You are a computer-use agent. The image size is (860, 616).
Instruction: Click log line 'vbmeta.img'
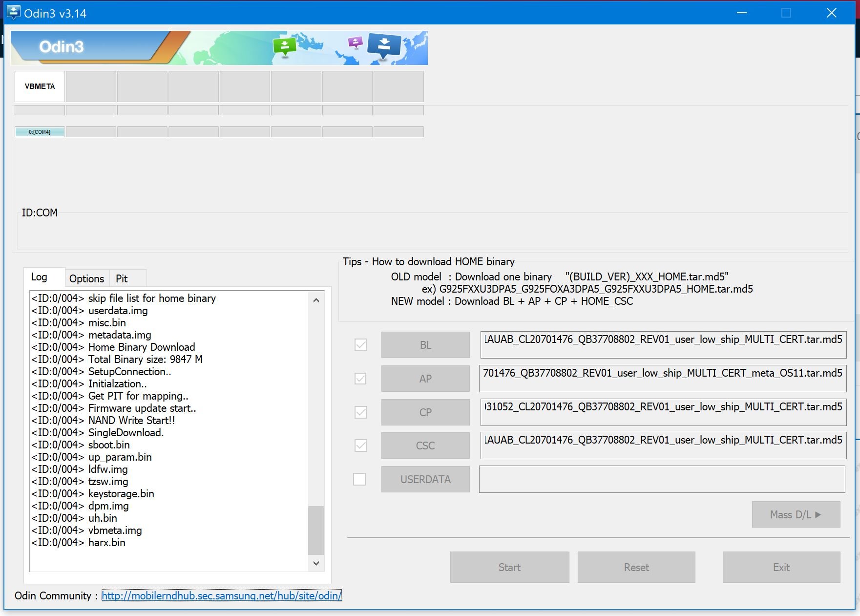tap(86, 530)
